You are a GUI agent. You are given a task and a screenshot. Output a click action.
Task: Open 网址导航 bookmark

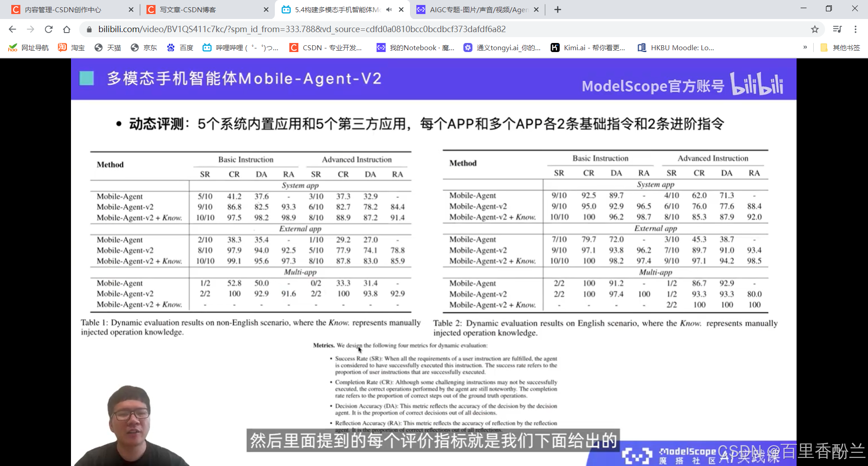pos(28,48)
